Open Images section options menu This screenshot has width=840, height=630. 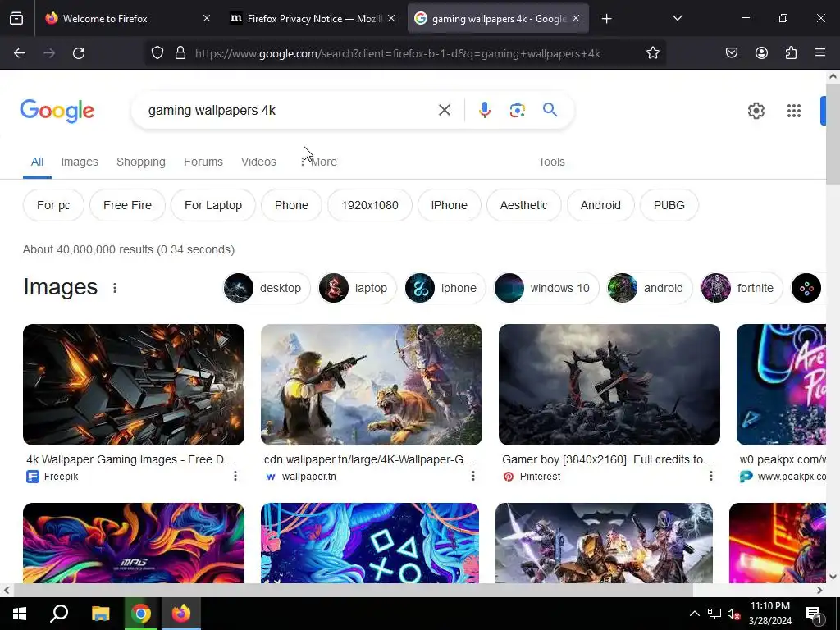click(x=115, y=288)
